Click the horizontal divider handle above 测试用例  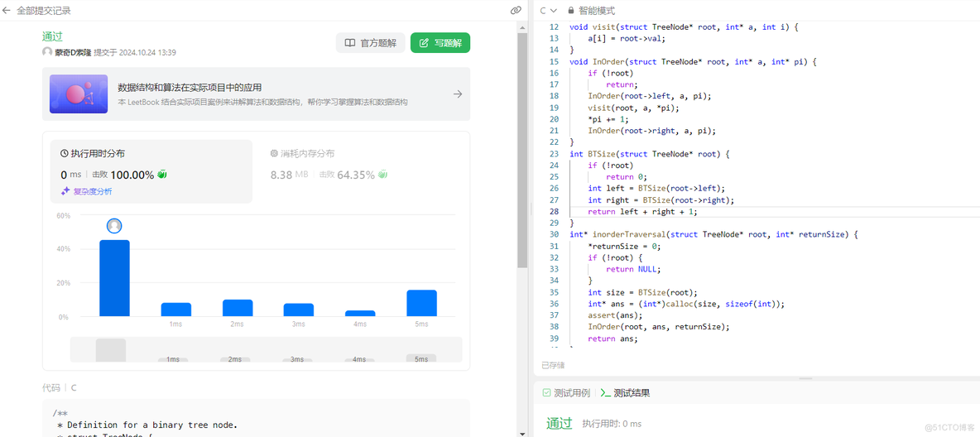806,378
